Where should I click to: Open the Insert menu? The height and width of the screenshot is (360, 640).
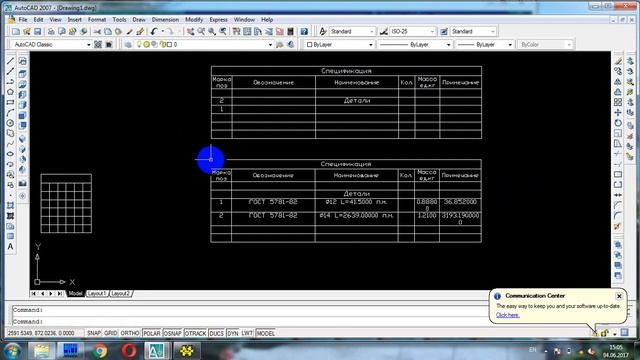tap(75, 20)
